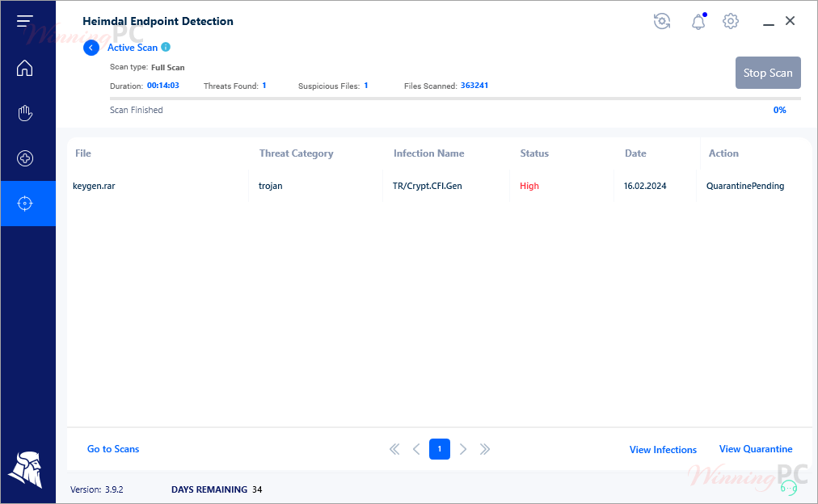Click the Files Scanned count 363241
The width and height of the screenshot is (818, 504).
click(x=474, y=86)
